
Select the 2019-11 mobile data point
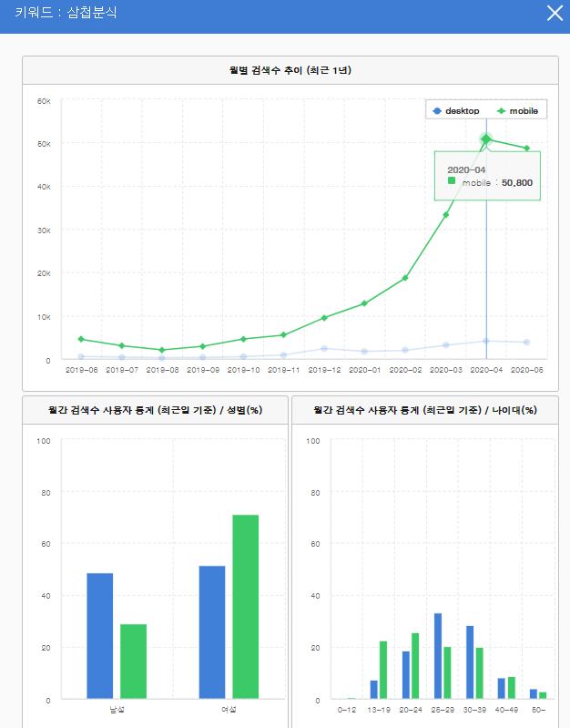click(283, 334)
